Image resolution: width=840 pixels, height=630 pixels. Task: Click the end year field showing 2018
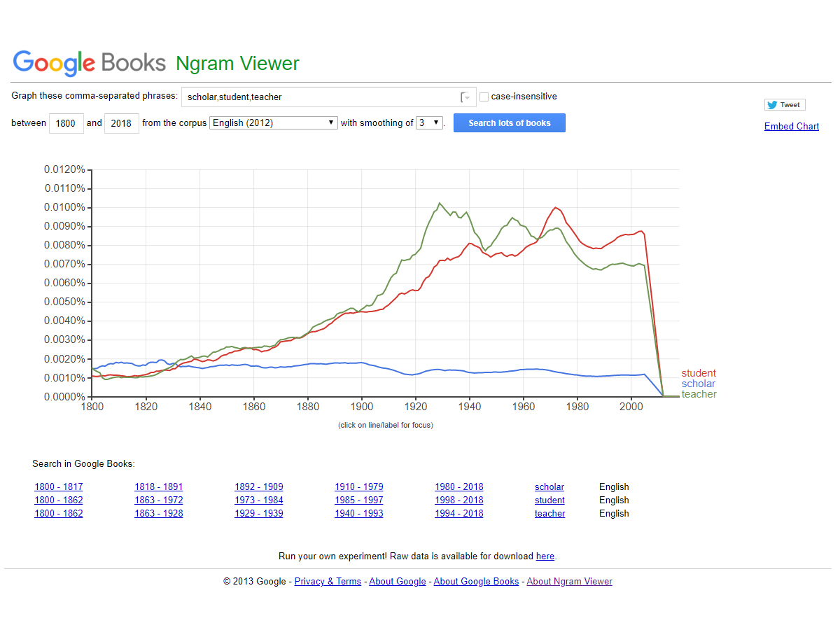(121, 123)
